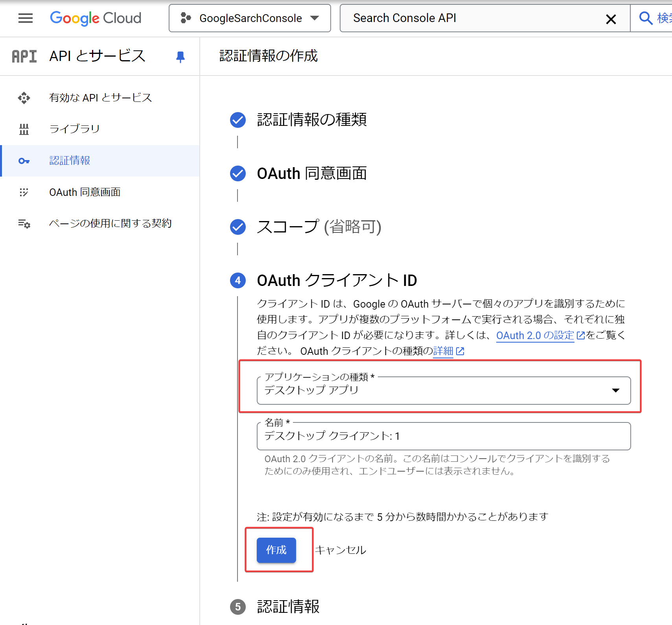Click the external-link icon after OAuth 2.0 の設定
The image size is (672, 625).
pyautogui.click(x=580, y=336)
